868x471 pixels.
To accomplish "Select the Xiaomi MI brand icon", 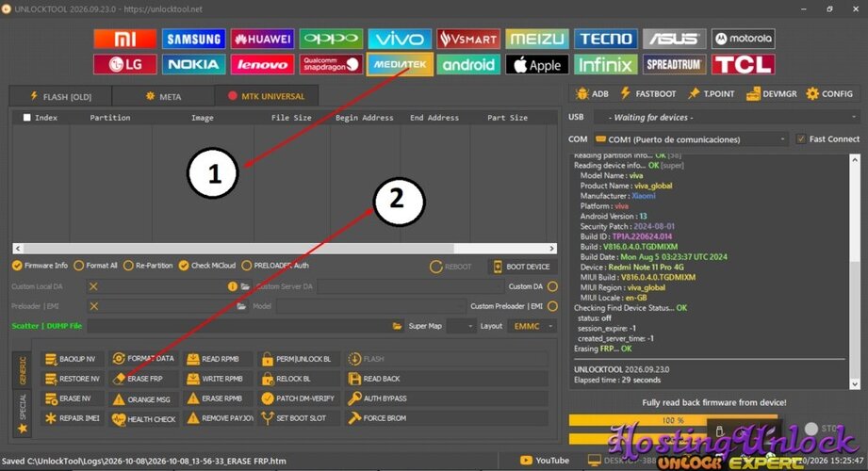I will pyautogui.click(x=125, y=39).
